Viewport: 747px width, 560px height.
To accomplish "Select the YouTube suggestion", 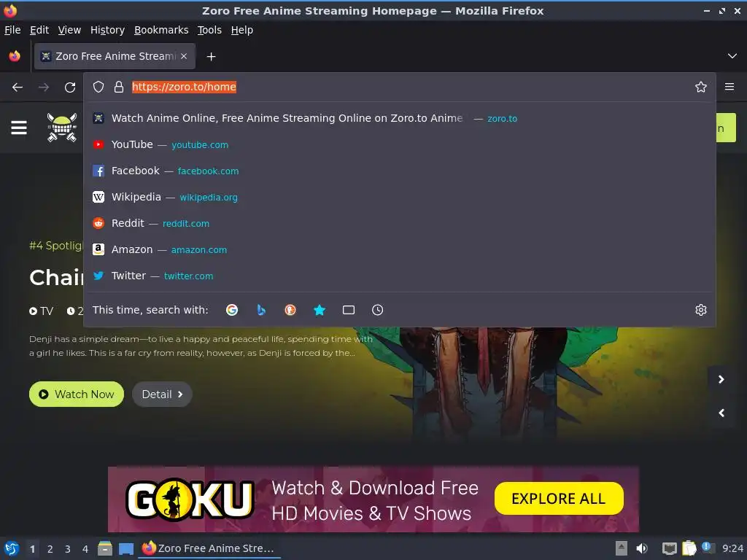I will pyautogui.click(x=399, y=144).
